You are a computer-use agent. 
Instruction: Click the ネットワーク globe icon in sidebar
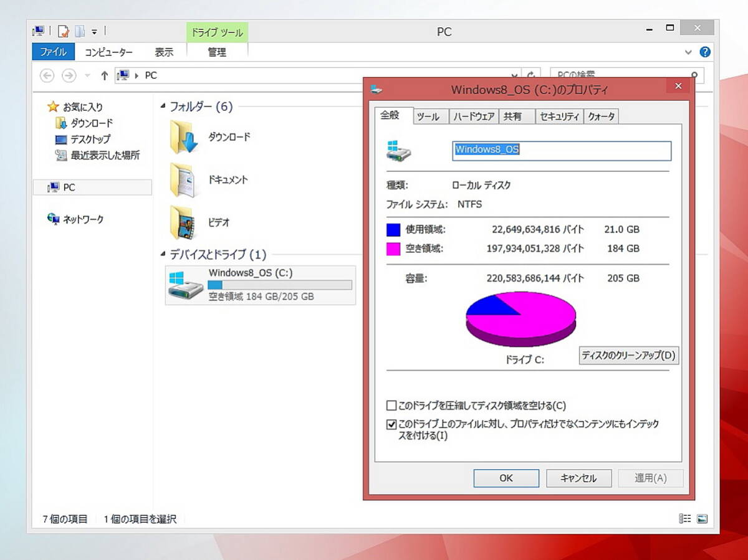[x=54, y=219]
